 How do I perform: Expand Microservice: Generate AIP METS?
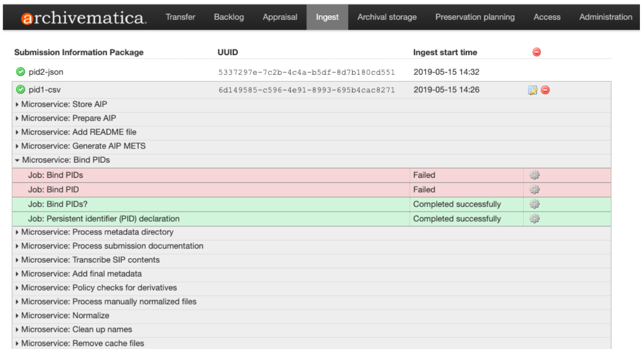pyautogui.click(x=81, y=146)
